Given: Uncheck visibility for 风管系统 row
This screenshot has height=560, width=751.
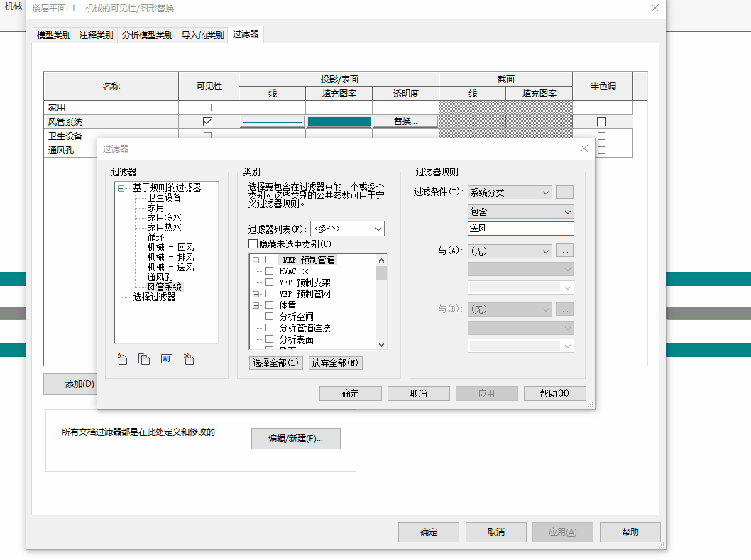Looking at the screenshot, I should 207,121.
